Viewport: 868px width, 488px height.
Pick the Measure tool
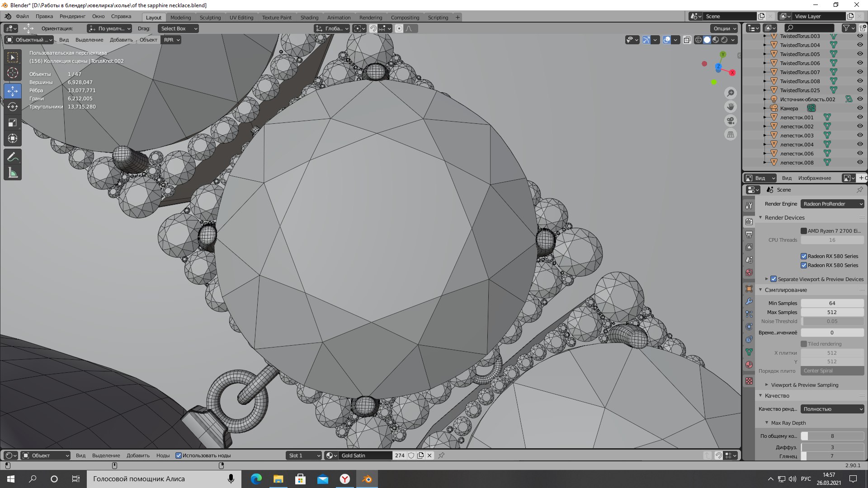pyautogui.click(x=13, y=173)
